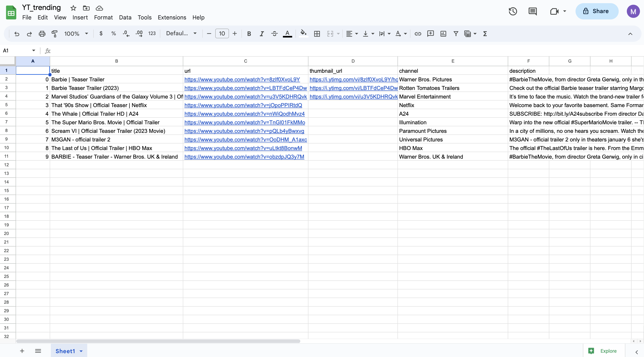Print the spreadsheet with printer icon
The image size is (644, 357).
pyautogui.click(x=42, y=34)
